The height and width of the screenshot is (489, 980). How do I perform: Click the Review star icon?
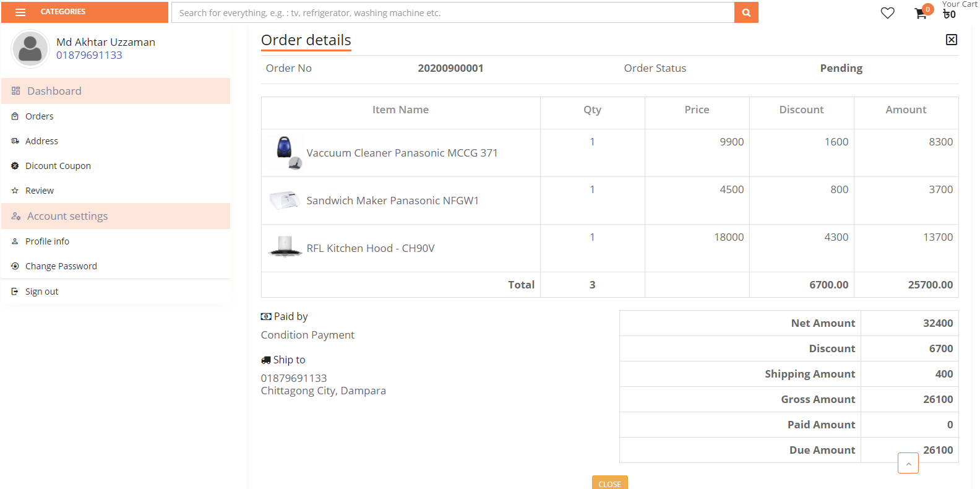tap(15, 191)
